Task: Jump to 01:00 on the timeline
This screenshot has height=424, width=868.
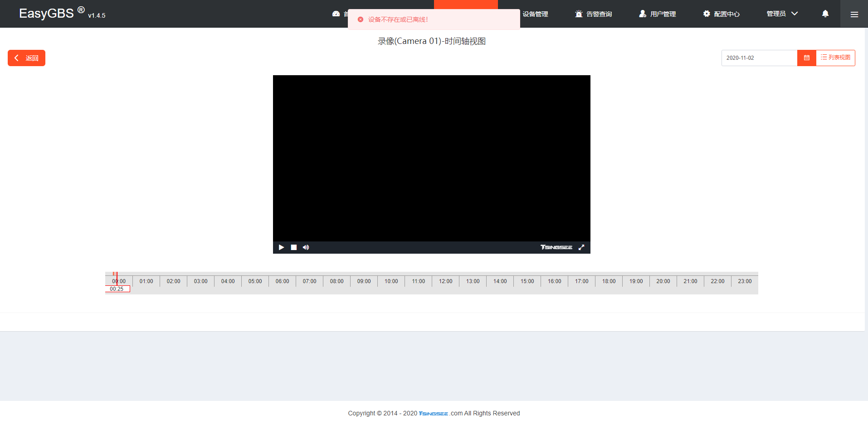Action: 146,281
